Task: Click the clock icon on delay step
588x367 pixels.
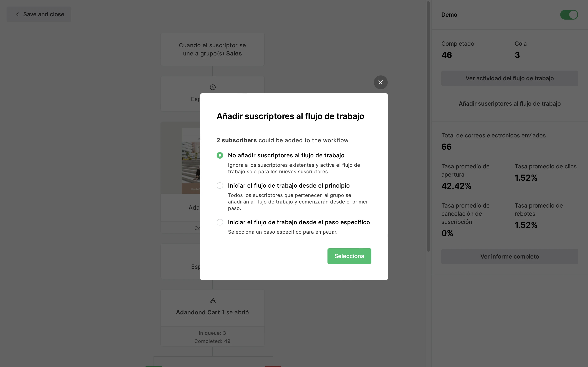Action: click(x=213, y=87)
